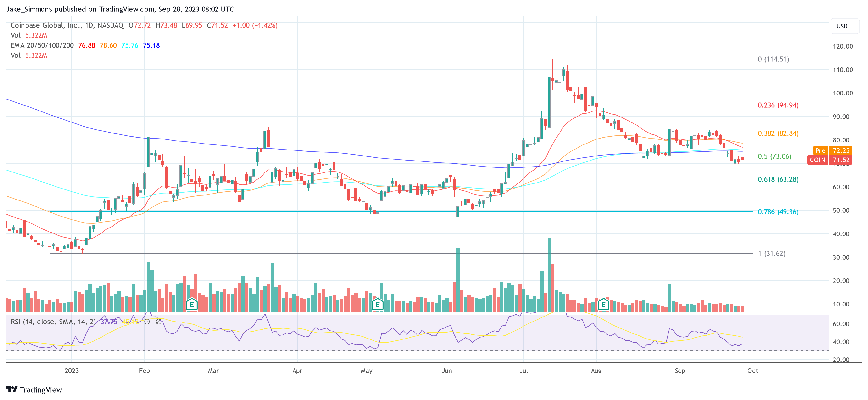This screenshot has height=400, width=868.
Task: Click the change value +1.00 (+1.42%)
Action: coord(255,25)
